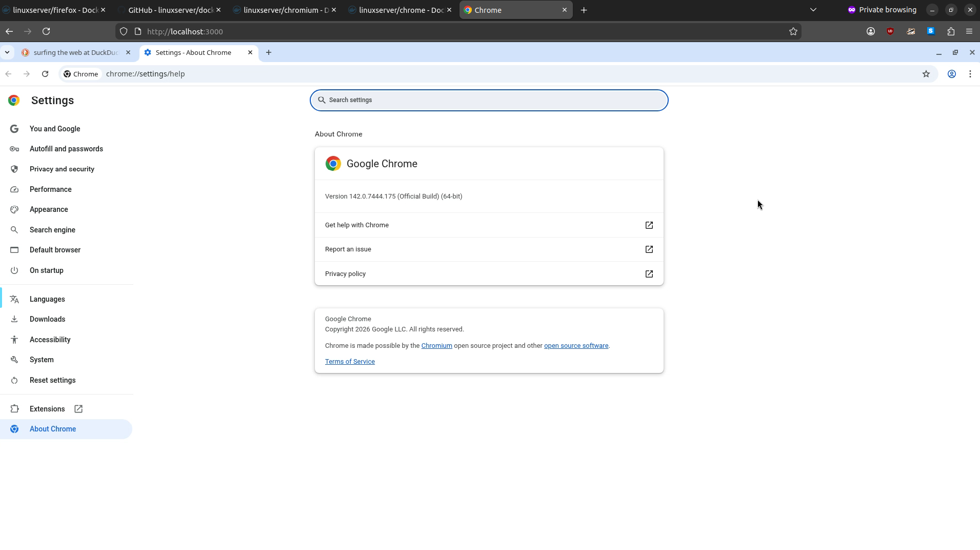Click the Firefox extensions puzzle piece icon
Image resolution: width=980 pixels, height=550 pixels.
(x=951, y=31)
